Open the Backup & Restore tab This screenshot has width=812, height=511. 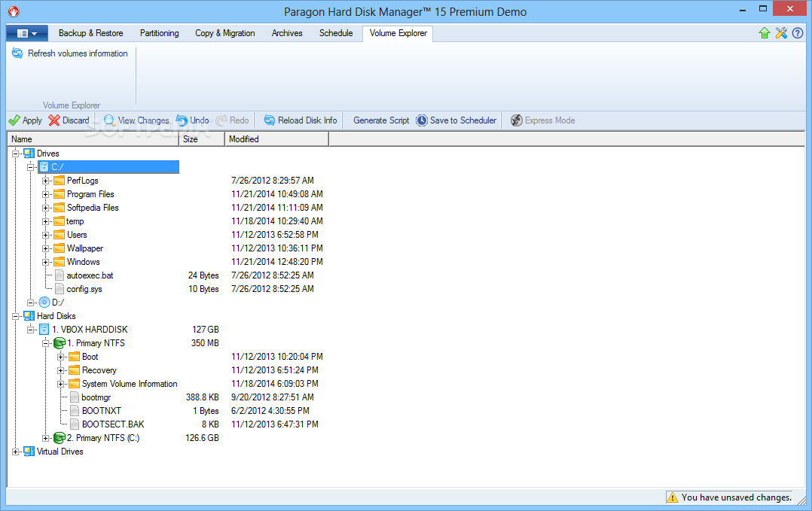click(x=90, y=33)
